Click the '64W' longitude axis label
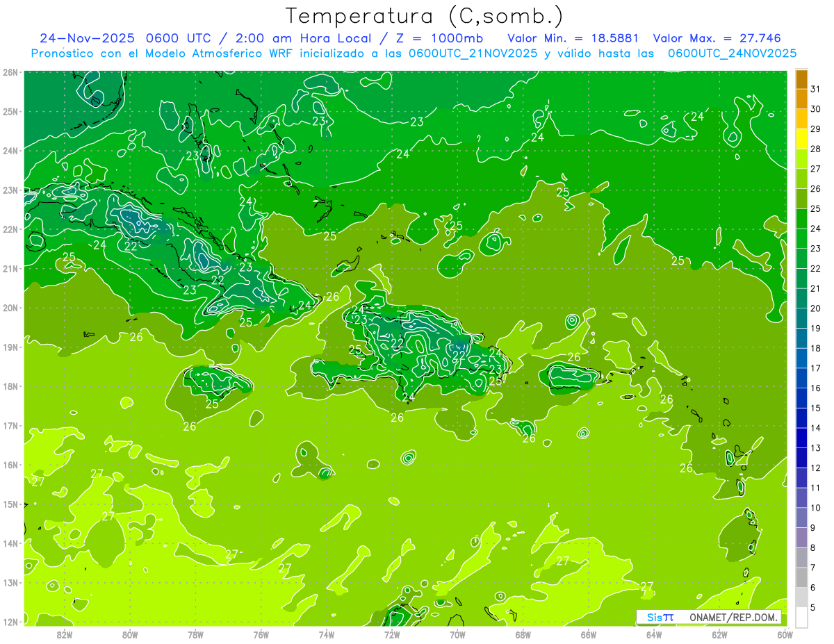Image resolution: width=834 pixels, height=644 pixels. pyautogui.click(x=653, y=634)
